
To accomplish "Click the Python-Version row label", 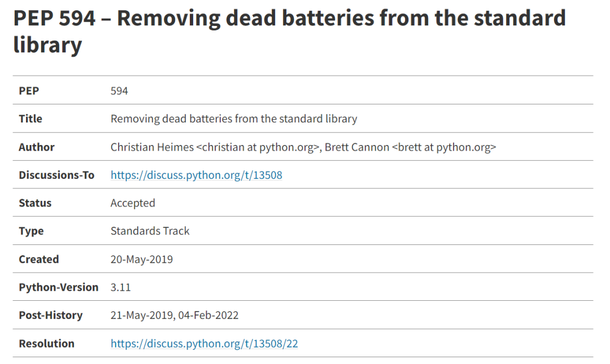I will tap(58, 287).
